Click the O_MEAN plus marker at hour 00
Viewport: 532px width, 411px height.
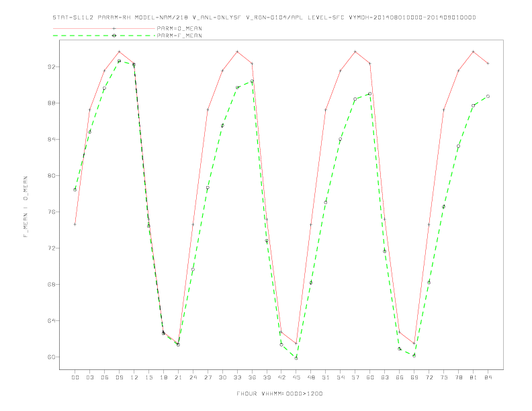click(75, 224)
